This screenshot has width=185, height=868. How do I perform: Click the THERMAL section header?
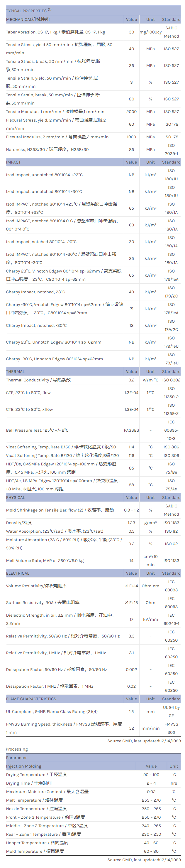click(x=16, y=371)
